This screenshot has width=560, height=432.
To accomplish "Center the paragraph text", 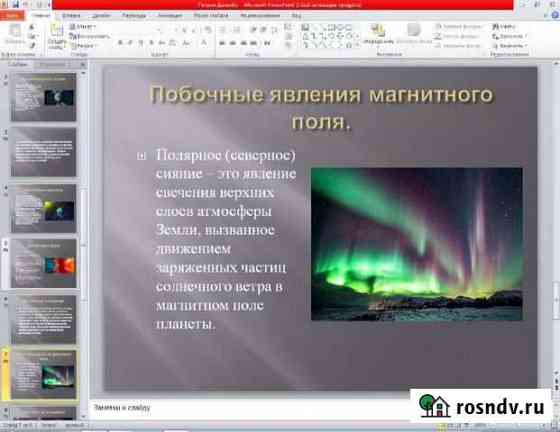I will coord(232,43).
